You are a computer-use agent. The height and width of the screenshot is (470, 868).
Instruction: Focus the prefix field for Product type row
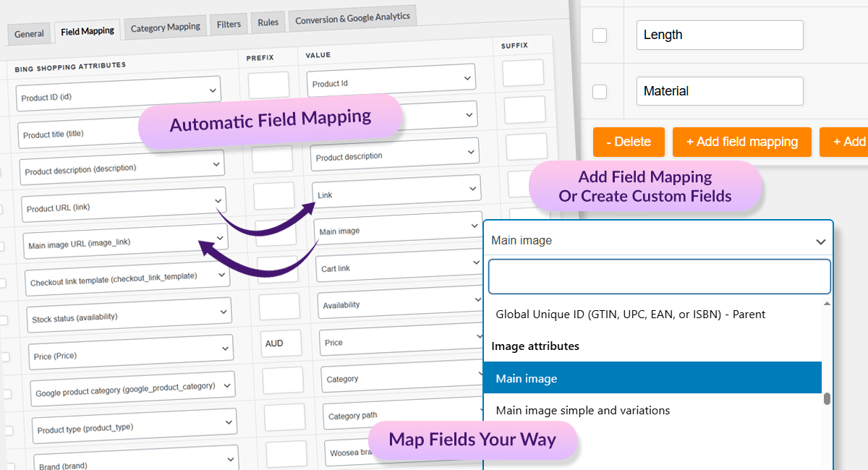pyautogui.click(x=285, y=417)
